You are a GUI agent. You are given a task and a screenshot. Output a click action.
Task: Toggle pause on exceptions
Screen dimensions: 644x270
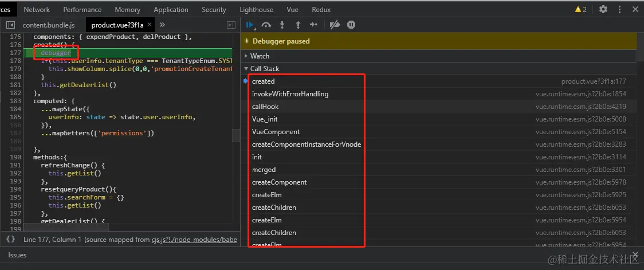(x=351, y=25)
